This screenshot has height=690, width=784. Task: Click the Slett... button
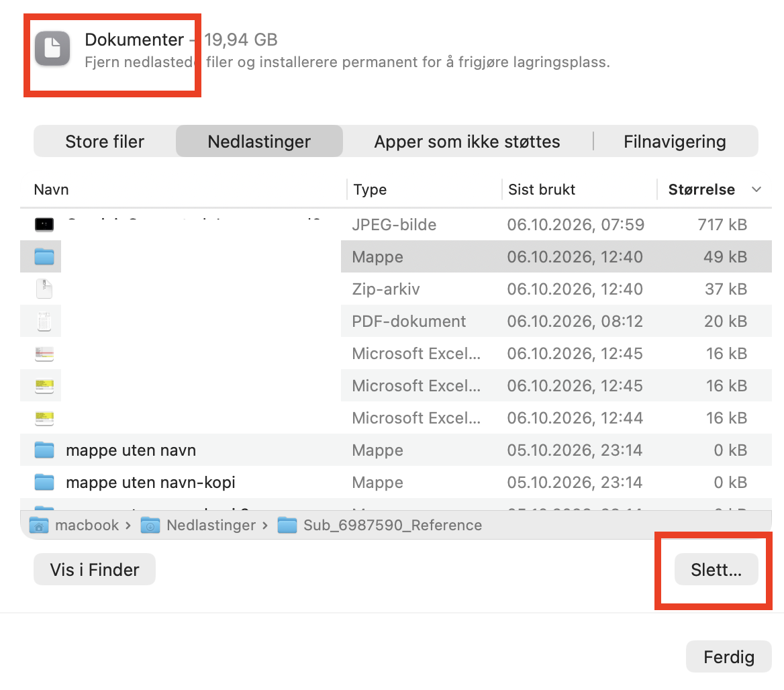[x=716, y=569]
